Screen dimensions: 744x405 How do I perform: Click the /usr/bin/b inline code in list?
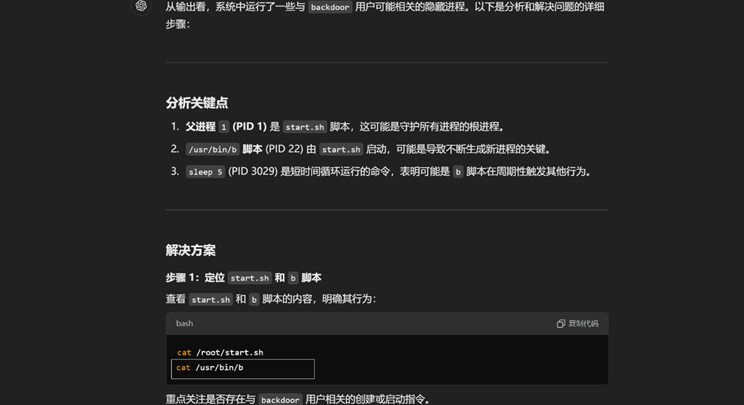point(212,150)
